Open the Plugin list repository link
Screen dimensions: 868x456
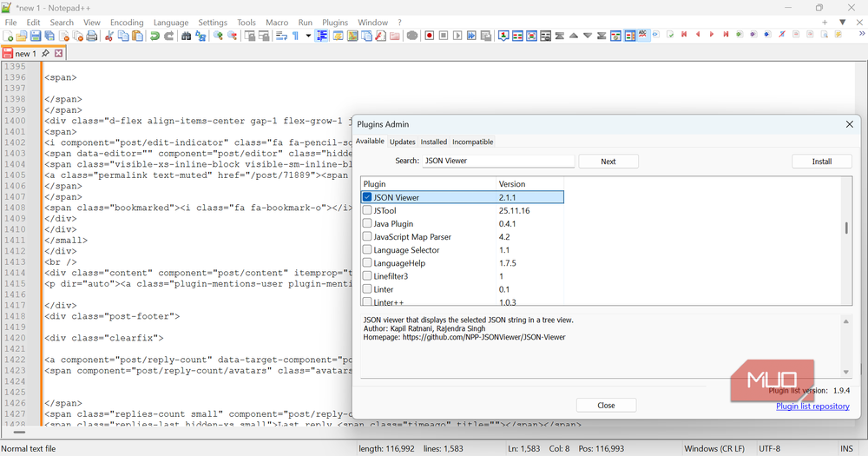tap(812, 406)
